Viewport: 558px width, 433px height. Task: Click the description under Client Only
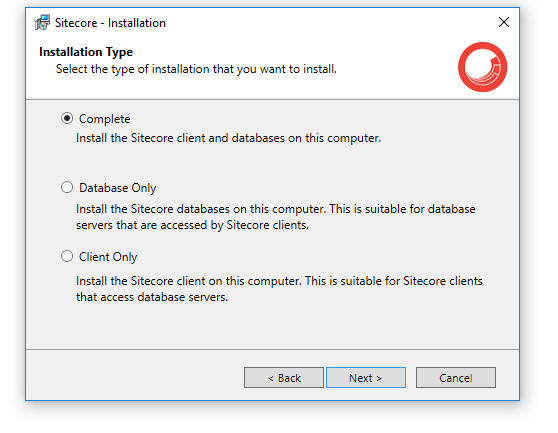click(x=279, y=289)
